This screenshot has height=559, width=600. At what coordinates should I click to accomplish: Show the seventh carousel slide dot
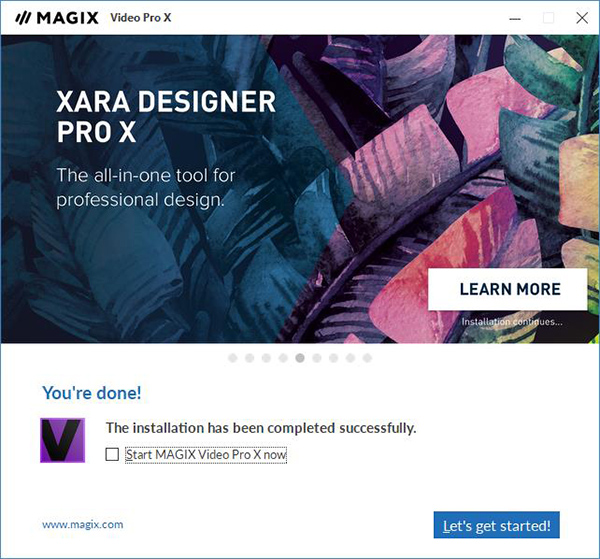click(334, 358)
